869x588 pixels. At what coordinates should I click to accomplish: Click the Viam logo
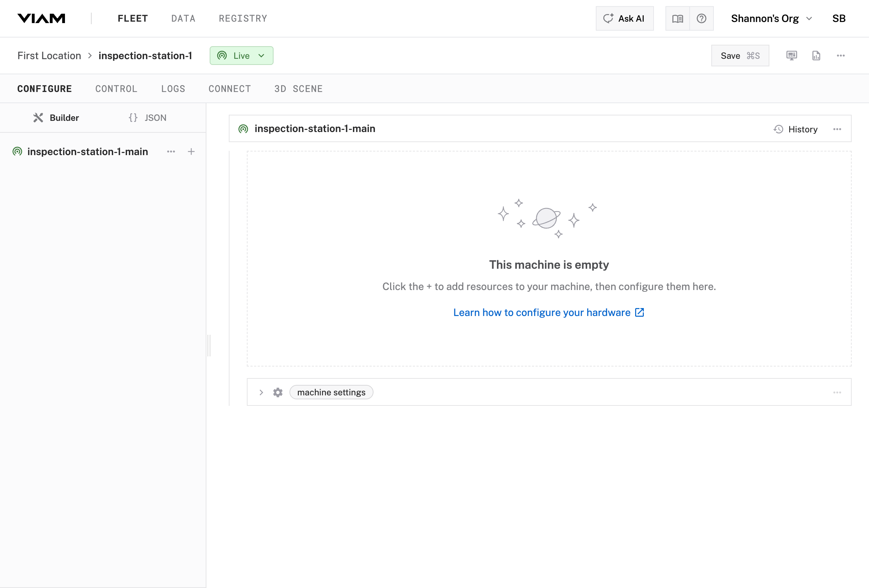(x=41, y=18)
